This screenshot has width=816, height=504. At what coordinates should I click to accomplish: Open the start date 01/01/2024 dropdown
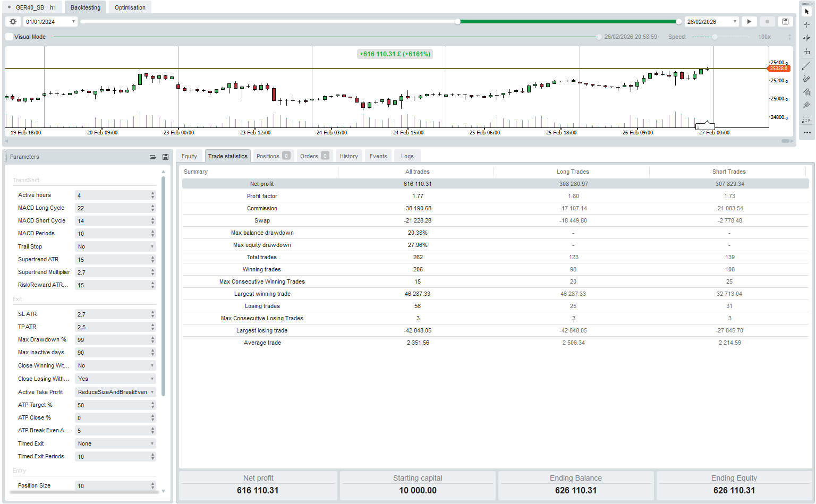point(73,22)
